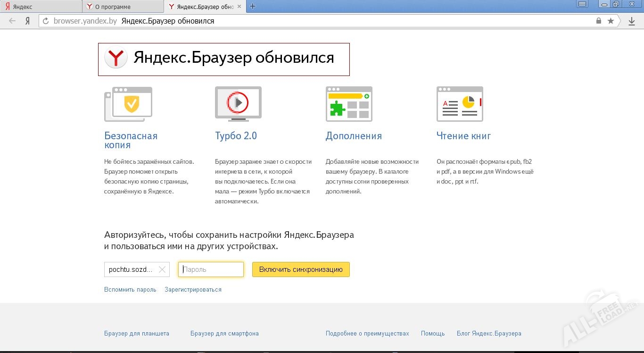Image resolution: width=644 pixels, height=353 pixels.
Task: Click the Безопасная копия shield icon
Action: pyautogui.click(x=128, y=103)
